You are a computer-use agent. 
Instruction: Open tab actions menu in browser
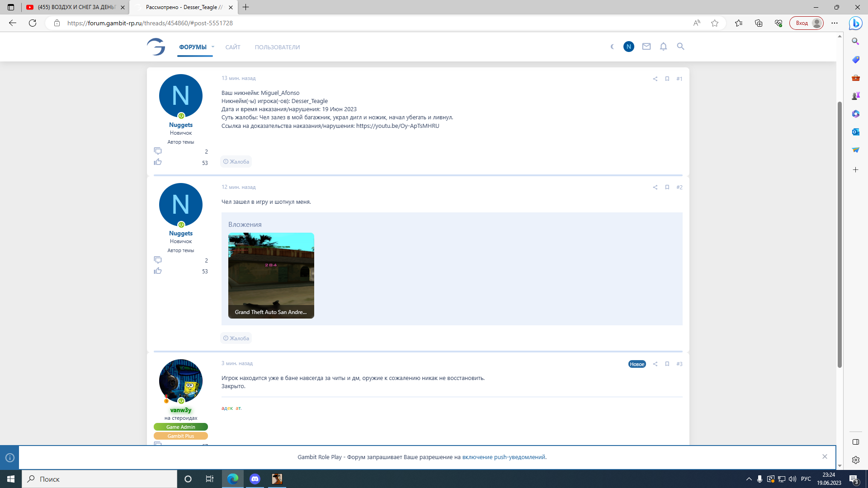coord(11,7)
